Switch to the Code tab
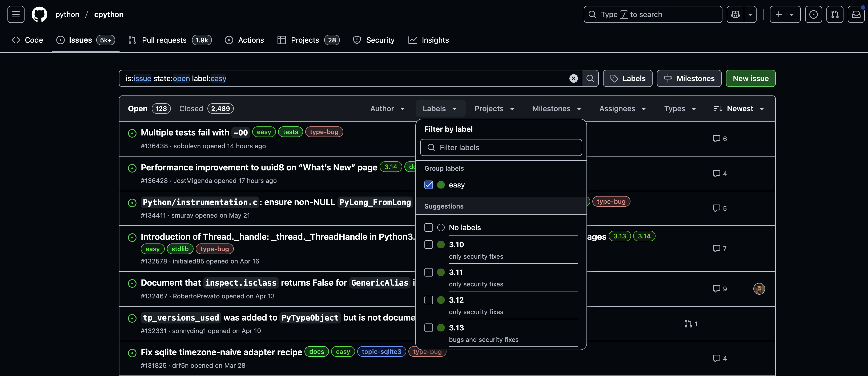868x376 pixels. click(27, 40)
